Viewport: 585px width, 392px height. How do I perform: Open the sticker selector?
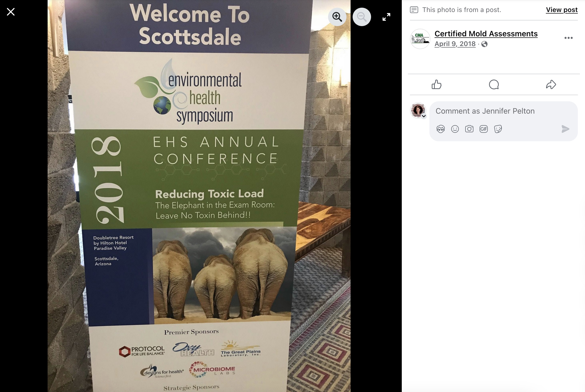498,129
